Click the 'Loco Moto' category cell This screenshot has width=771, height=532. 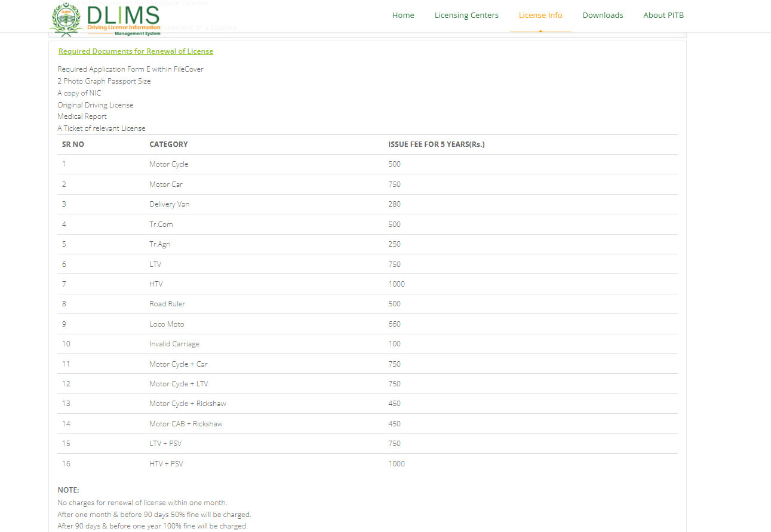(167, 324)
